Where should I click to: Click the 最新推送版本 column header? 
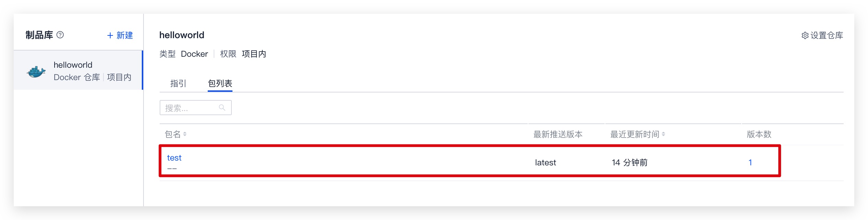pos(558,134)
